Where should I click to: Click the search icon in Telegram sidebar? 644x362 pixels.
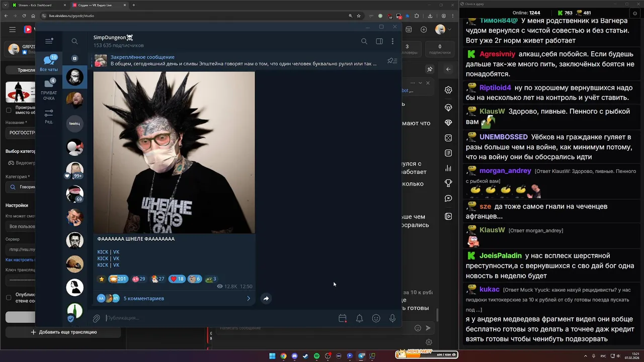point(74,41)
